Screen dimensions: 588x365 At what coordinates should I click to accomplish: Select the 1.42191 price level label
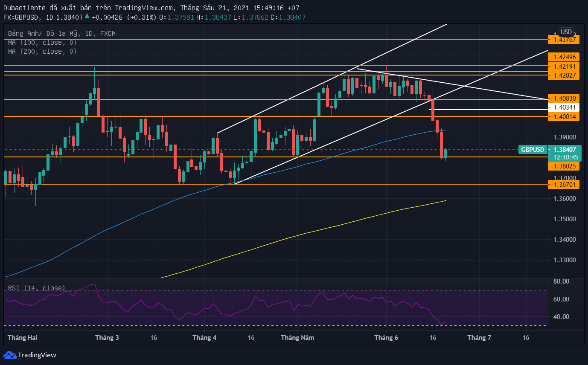click(564, 66)
